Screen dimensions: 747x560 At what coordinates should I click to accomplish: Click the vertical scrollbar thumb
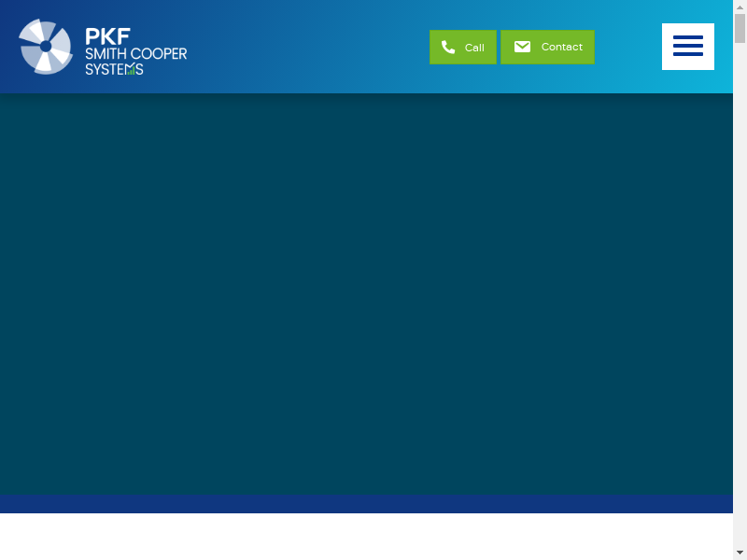740,28
